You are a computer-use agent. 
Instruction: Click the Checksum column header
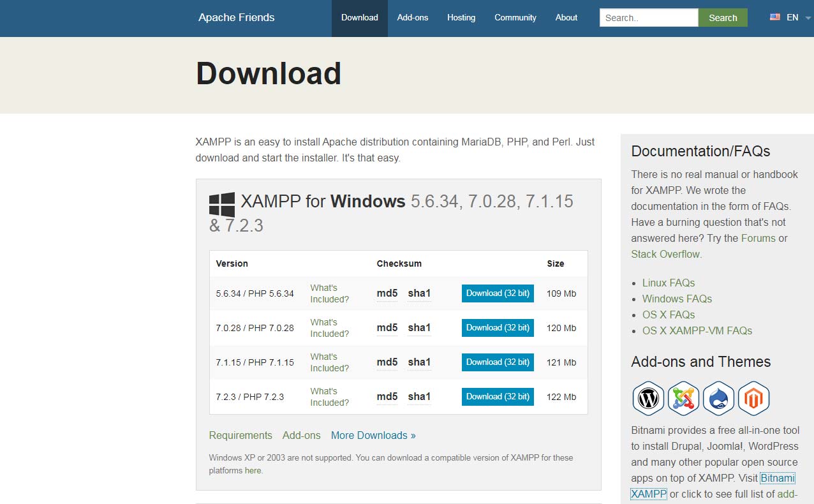(x=399, y=263)
